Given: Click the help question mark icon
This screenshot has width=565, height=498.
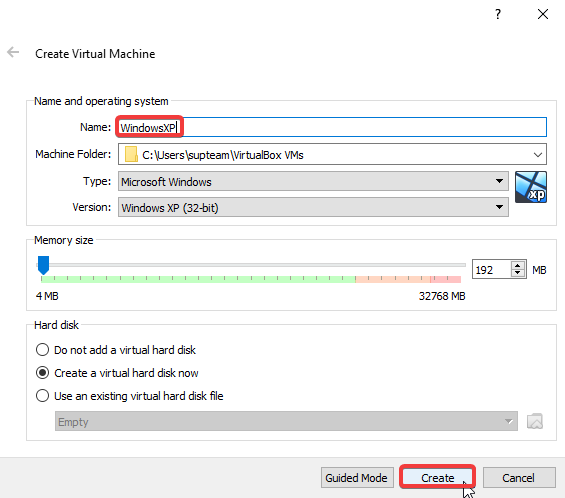Looking at the screenshot, I should pyautogui.click(x=498, y=14).
